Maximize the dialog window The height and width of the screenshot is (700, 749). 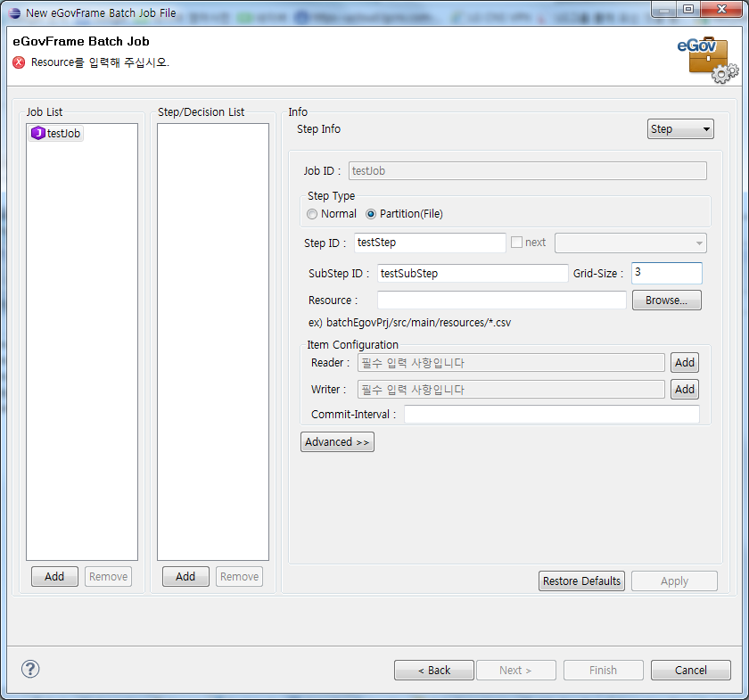click(687, 9)
